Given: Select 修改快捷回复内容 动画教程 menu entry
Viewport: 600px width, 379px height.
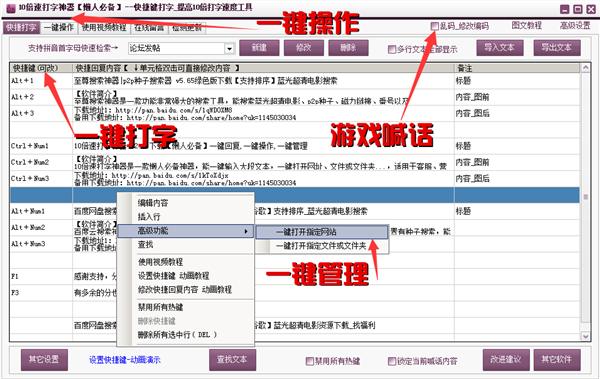Looking at the screenshot, I should (x=186, y=289).
